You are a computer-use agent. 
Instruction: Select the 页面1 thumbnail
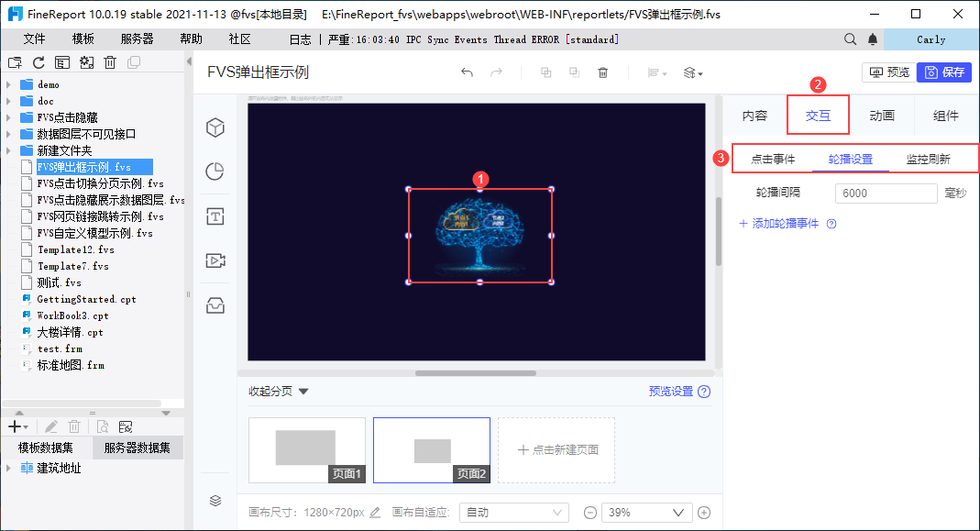pyautogui.click(x=307, y=449)
